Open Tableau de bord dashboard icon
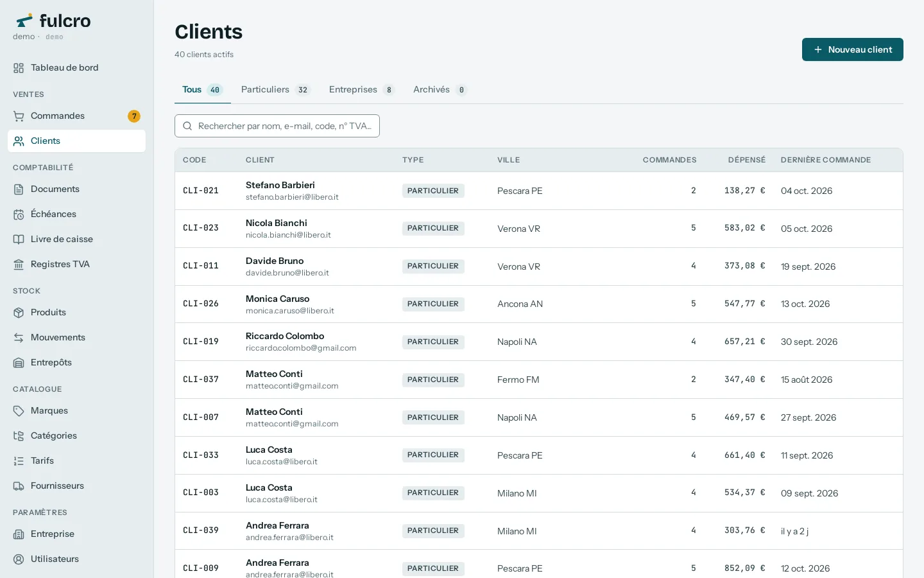 (x=19, y=68)
